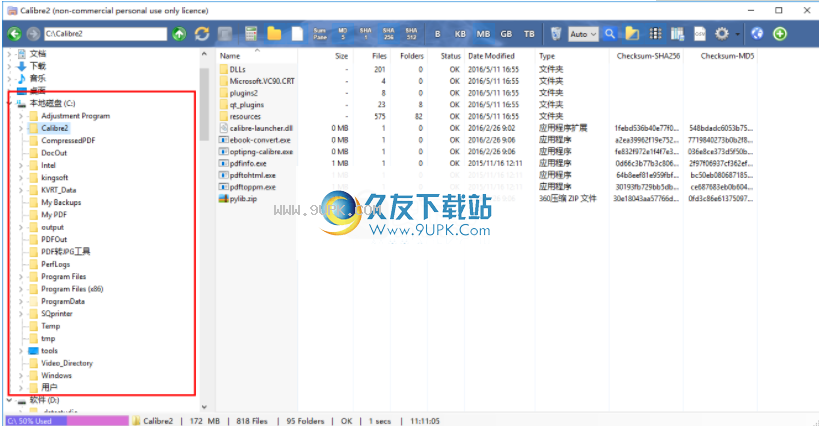Select GB size unit
819x426 pixels.
tap(506, 34)
